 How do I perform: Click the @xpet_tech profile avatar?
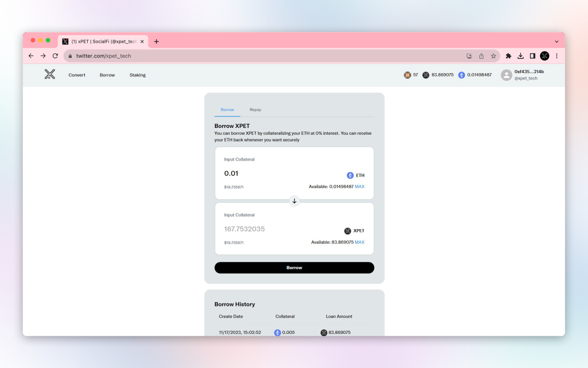[506, 75]
